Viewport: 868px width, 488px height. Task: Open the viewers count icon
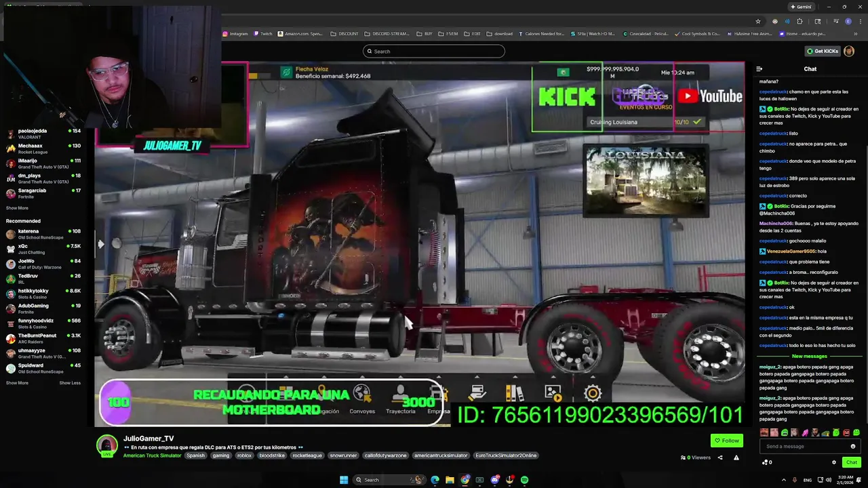[683, 457]
